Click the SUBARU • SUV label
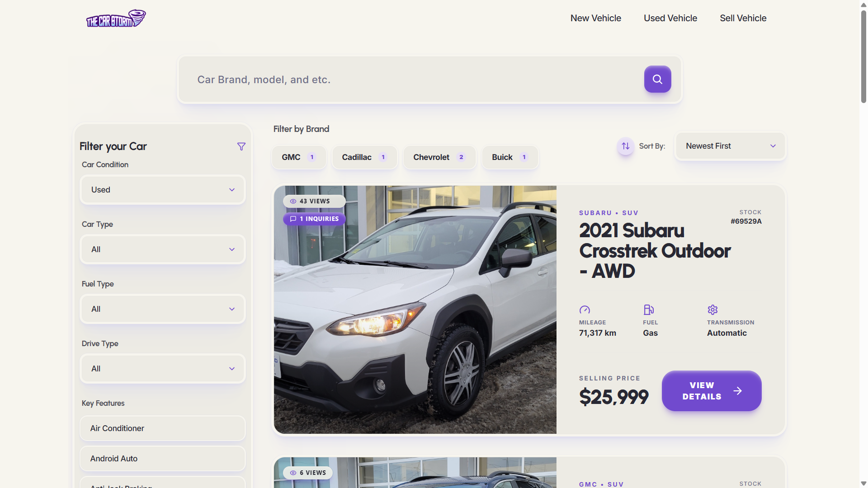 tap(609, 213)
